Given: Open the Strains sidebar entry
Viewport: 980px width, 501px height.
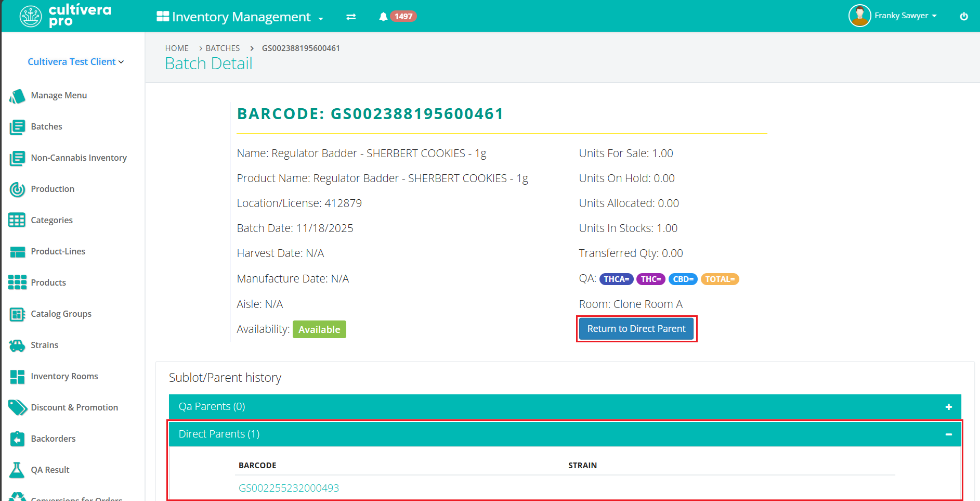Looking at the screenshot, I should tap(44, 345).
